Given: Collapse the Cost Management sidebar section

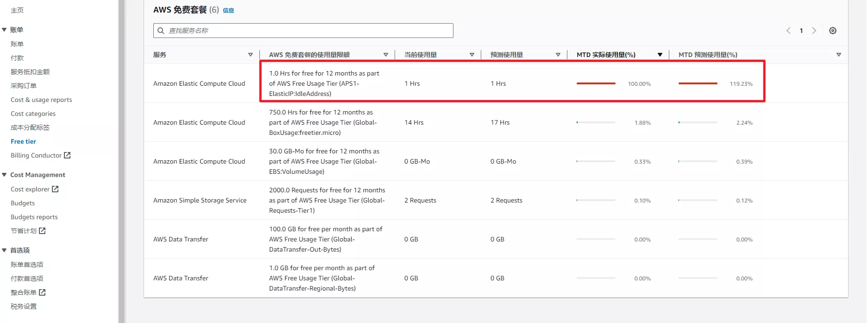Looking at the screenshot, I should 4,175.
